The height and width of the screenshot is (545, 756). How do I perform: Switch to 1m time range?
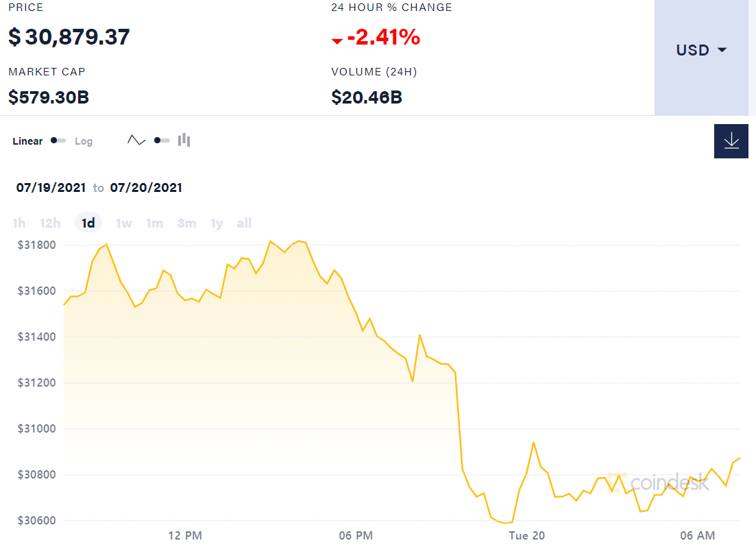click(154, 223)
